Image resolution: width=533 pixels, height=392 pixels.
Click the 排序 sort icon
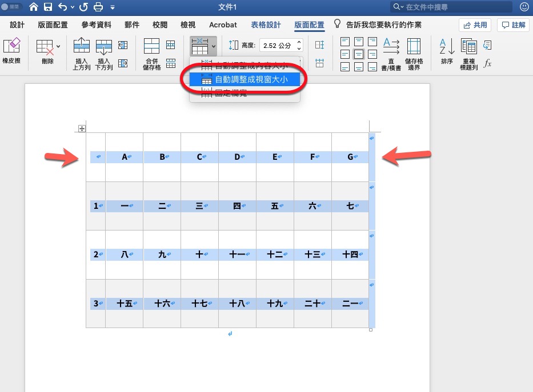tap(447, 51)
